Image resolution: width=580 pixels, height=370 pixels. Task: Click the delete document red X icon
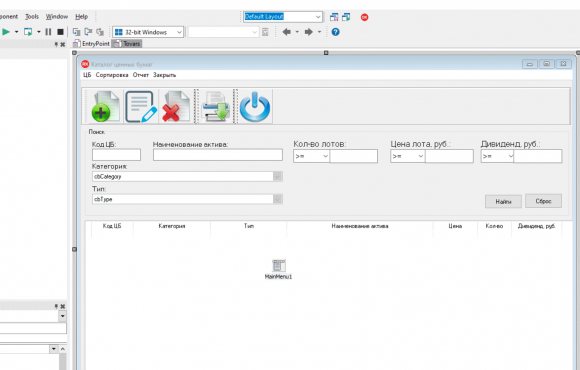pos(176,107)
